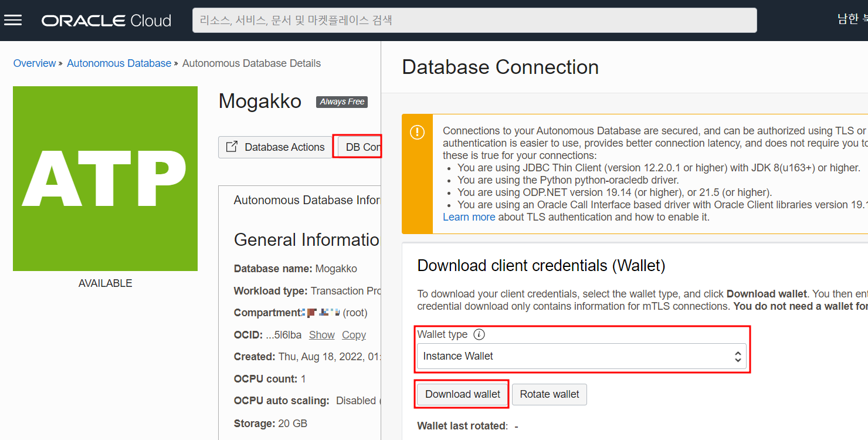Click the region selector in the header
This screenshot has width=868, height=440.
coord(852,19)
